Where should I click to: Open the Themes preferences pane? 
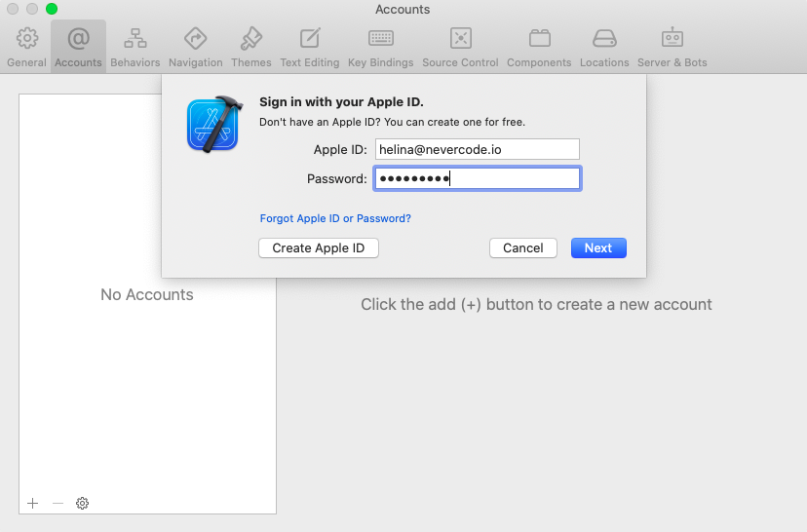point(251,48)
